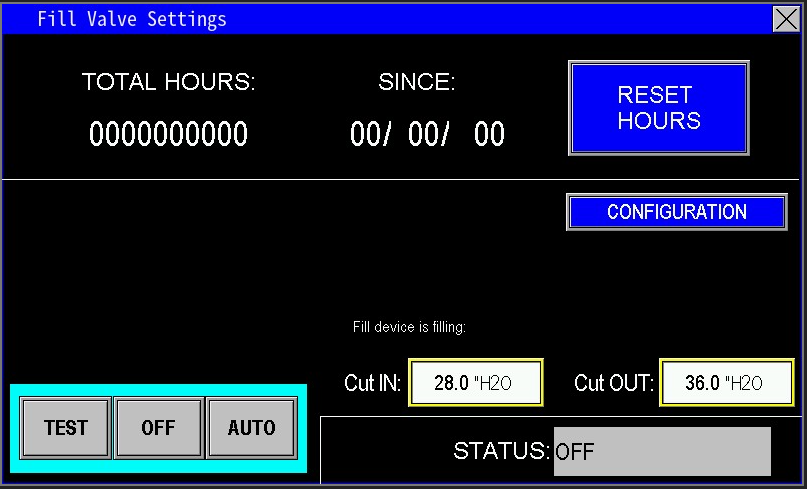Click the day digits in the SINCE date
This screenshot has width=807, height=489.
pyautogui.click(x=427, y=134)
